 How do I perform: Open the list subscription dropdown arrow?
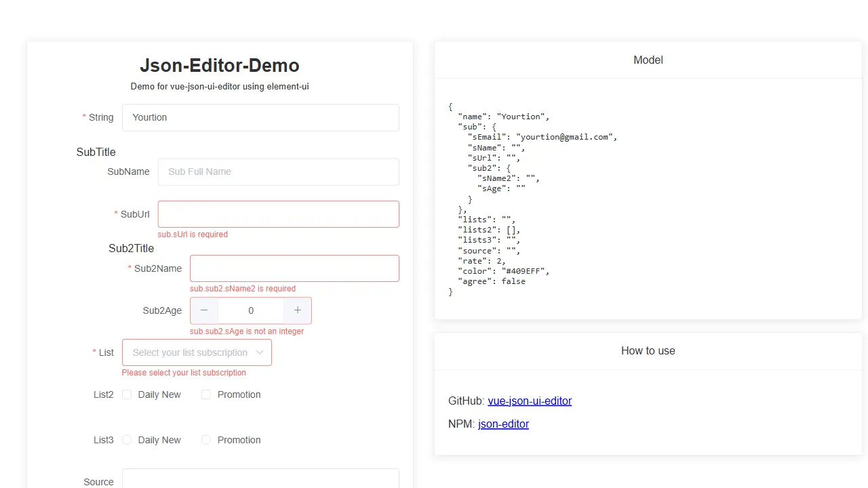[260, 352]
